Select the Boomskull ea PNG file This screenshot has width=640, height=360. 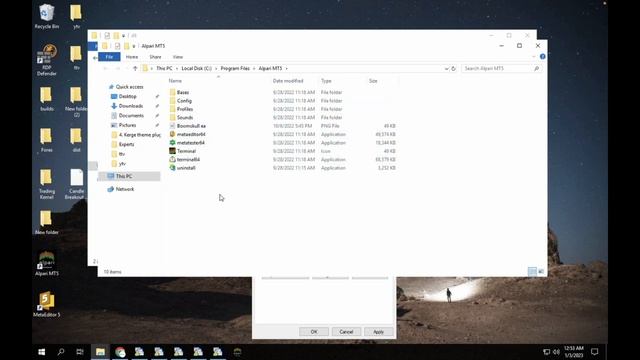[x=191, y=126]
